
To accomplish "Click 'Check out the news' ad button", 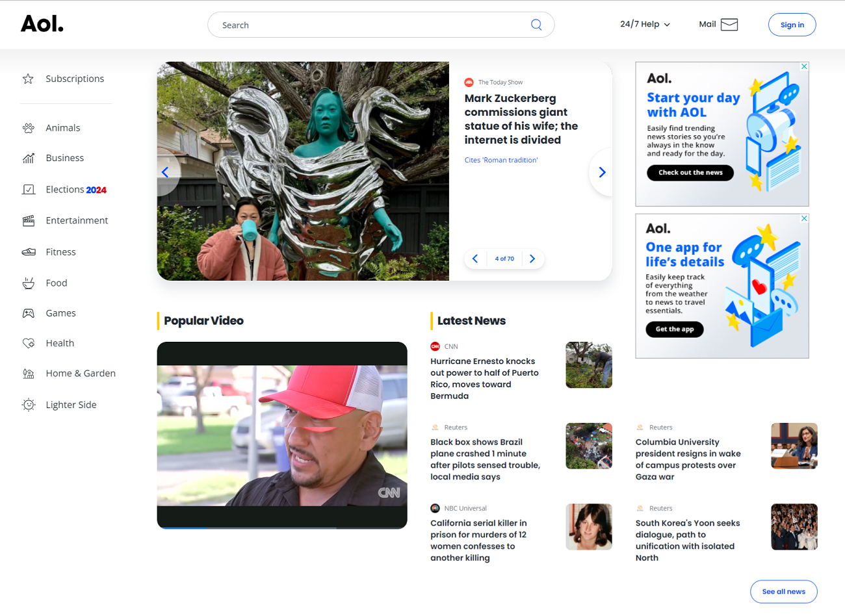I will tap(690, 173).
